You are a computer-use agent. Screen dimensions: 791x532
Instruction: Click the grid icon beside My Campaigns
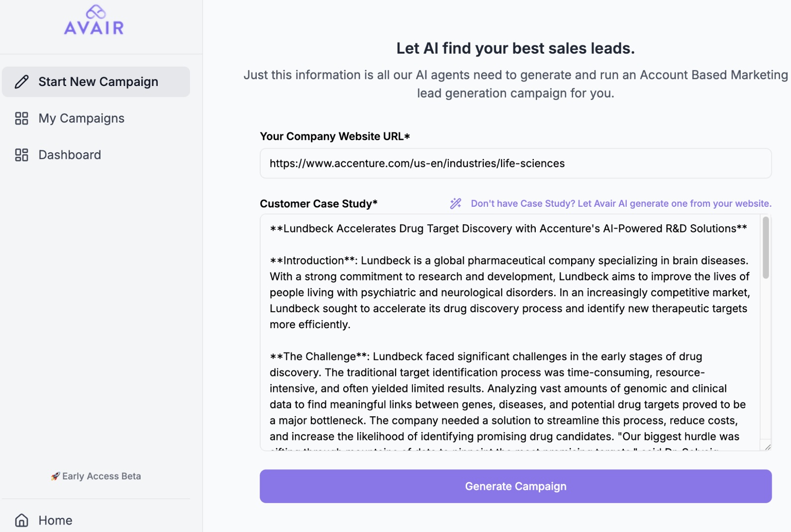21,118
